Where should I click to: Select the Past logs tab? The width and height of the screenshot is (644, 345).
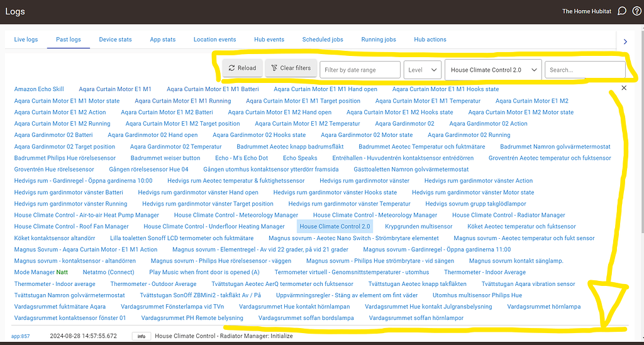coord(68,40)
